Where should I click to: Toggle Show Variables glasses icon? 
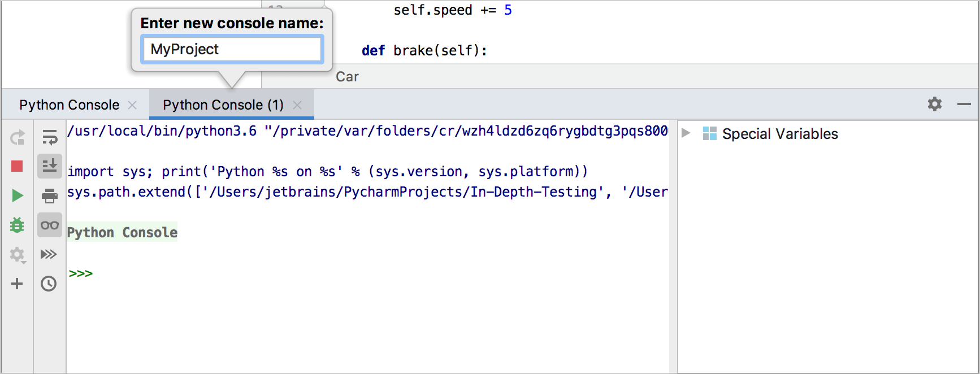click(x=50, y=225)
